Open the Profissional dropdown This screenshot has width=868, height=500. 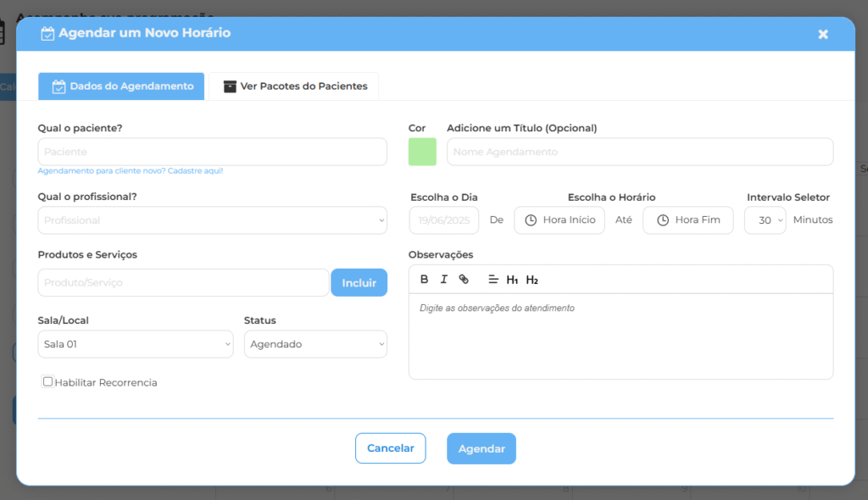(x=212, y=220)
